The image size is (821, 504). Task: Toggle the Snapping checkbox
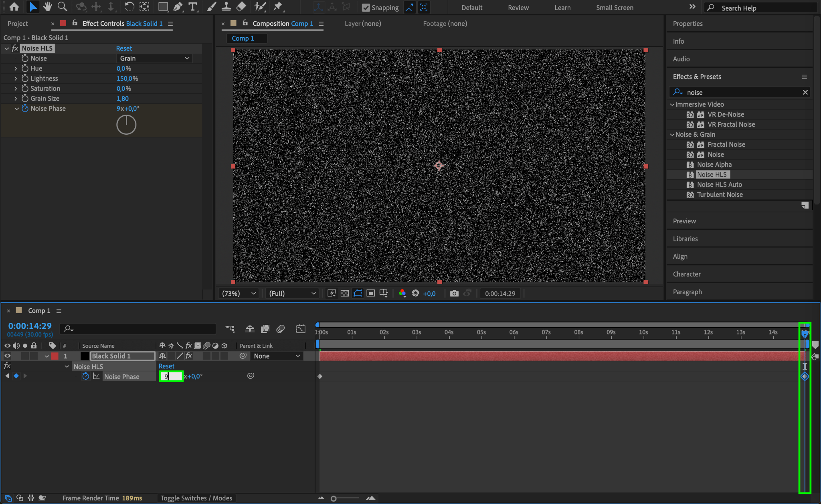(366, 8)
